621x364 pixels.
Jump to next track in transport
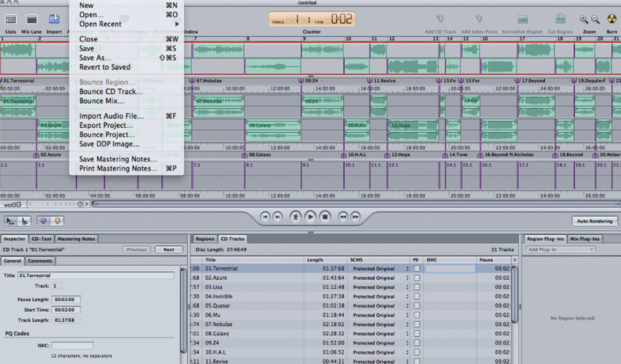[278, 217]
